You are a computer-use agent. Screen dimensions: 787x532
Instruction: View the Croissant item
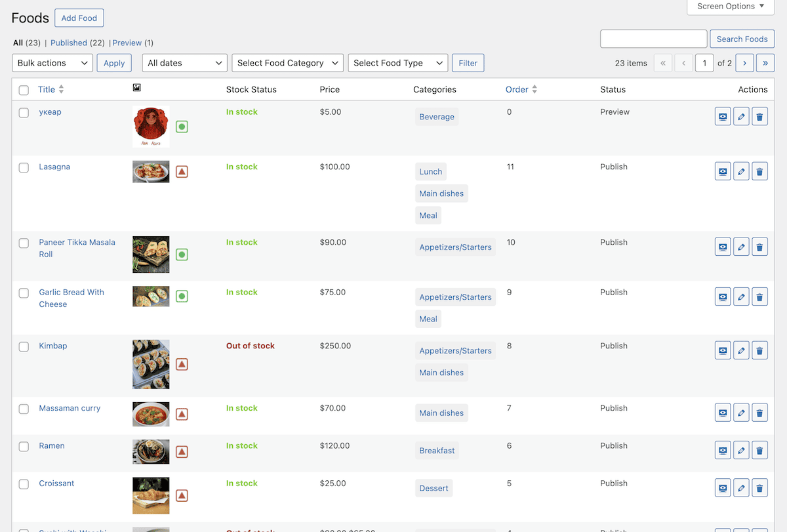[x=723, y=489]
